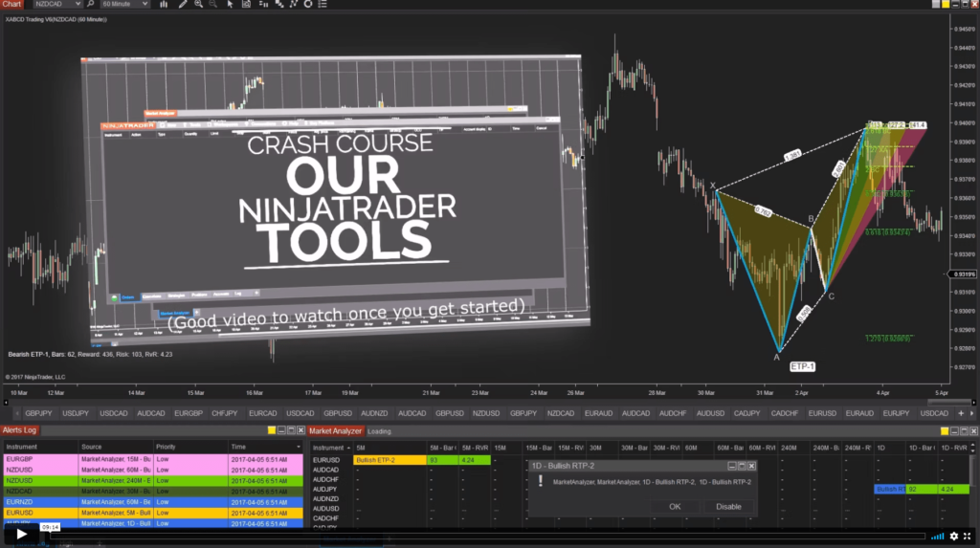Switch to the EURCAD chart tab

[x=262, y=413]
